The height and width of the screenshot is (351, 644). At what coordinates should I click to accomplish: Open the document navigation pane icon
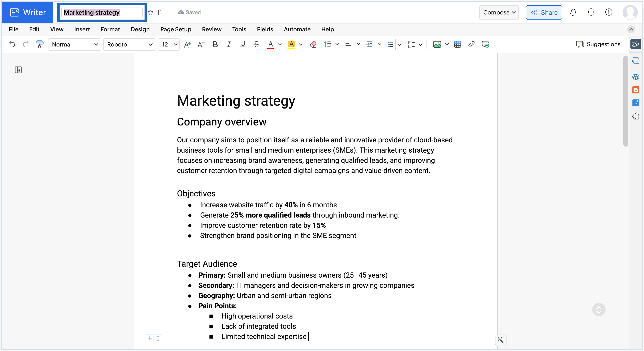coord(18,70)
